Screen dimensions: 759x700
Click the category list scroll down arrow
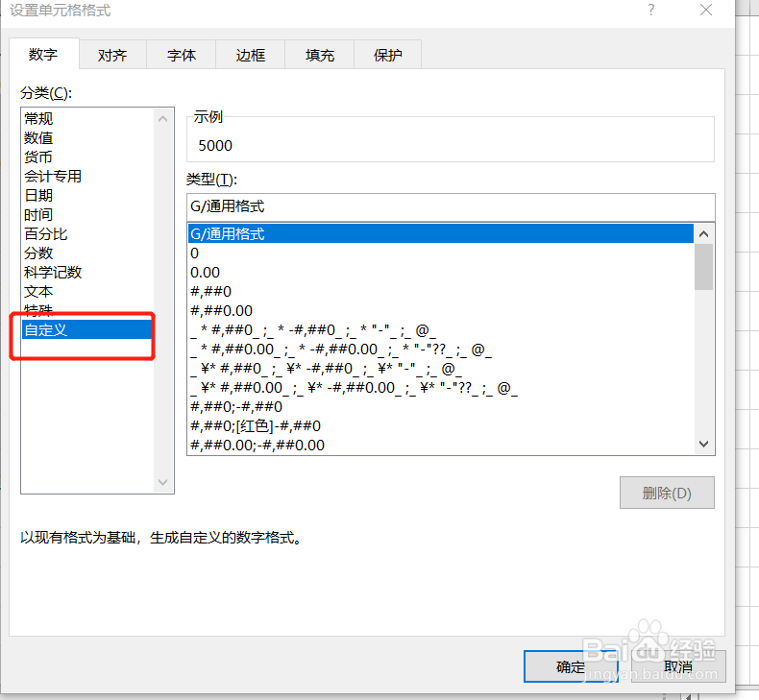point(163,482)
